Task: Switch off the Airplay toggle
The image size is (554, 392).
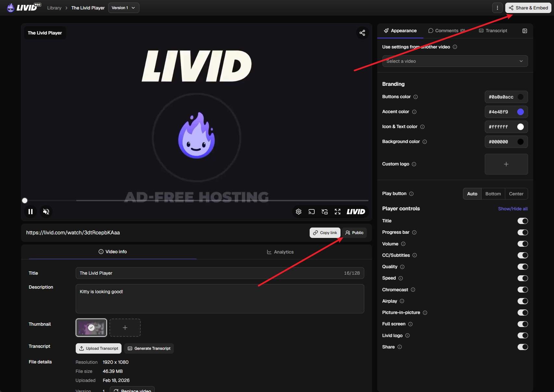Action: pyautogui.click(x=522, y=301)
